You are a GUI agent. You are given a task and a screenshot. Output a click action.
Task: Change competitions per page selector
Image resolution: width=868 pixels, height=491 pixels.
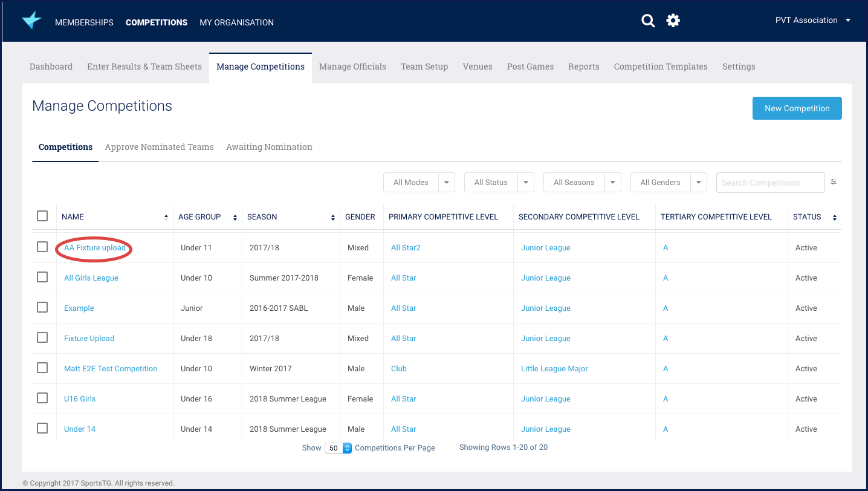click(x=338, y=448)
